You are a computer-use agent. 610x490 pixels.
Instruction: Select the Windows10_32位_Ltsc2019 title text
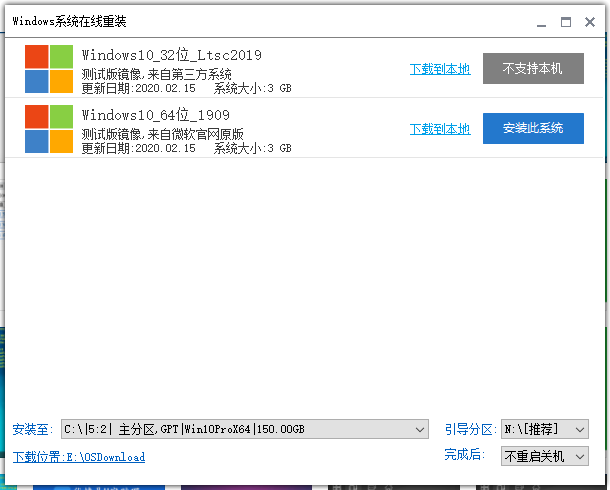click(172, 55)
